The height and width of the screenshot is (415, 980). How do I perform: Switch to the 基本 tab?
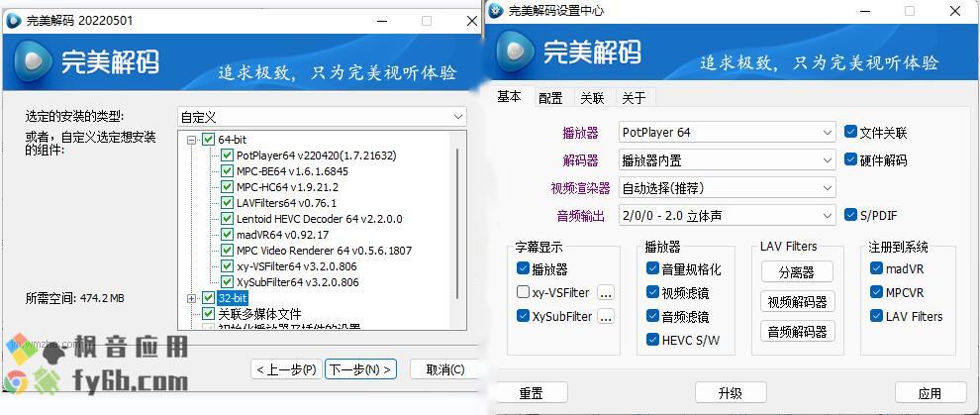point(509,97)
